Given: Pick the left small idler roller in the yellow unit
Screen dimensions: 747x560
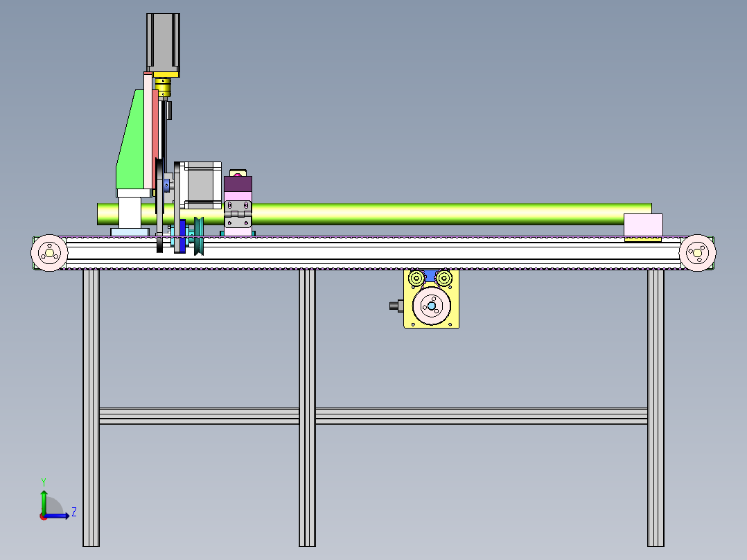Looking at the screenshot, I should (x=417, y=278).
